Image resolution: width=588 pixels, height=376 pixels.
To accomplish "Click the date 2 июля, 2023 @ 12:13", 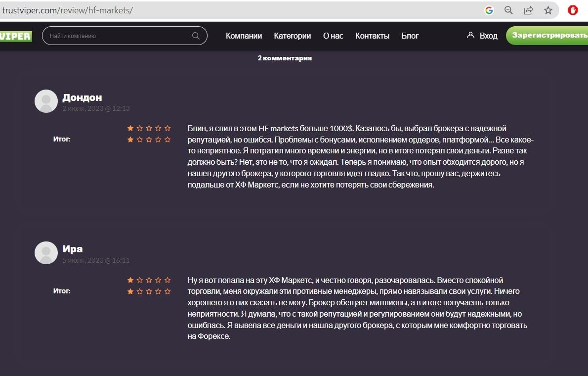I will click(96, 108).
